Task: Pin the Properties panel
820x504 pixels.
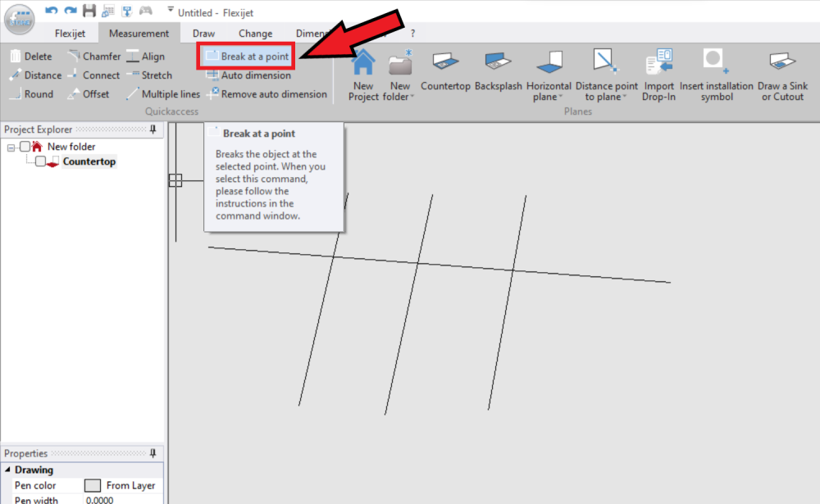Action: click(x=153, y=452)
